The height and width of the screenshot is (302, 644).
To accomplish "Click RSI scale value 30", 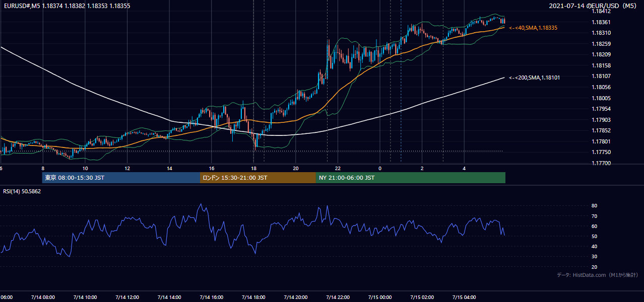I will click(595, 257).
